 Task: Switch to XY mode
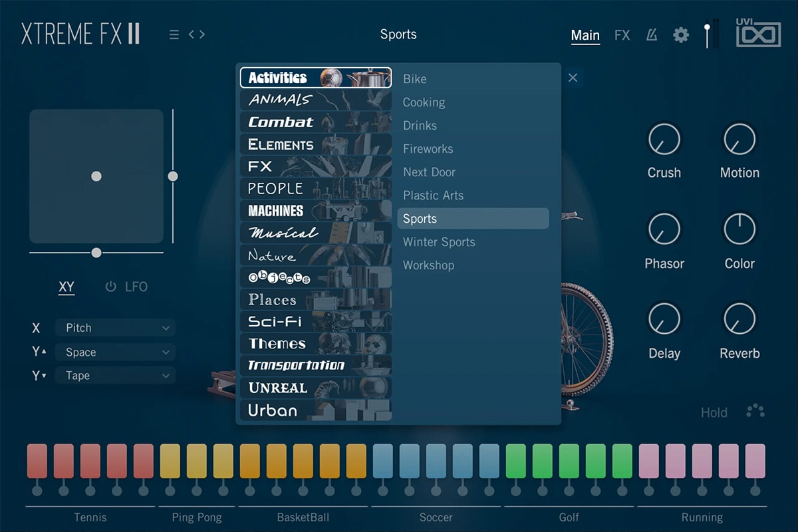click(x=66, y=287)
